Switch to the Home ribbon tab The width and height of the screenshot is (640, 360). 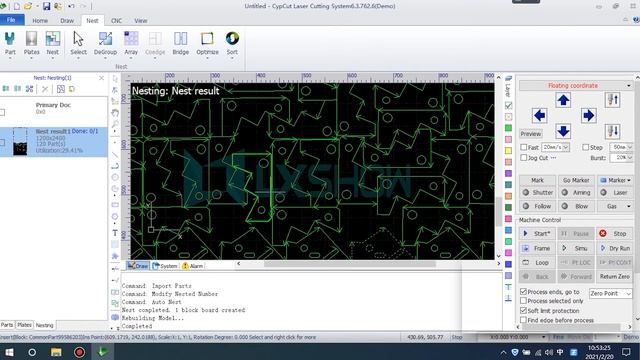(x=40, y=20)
